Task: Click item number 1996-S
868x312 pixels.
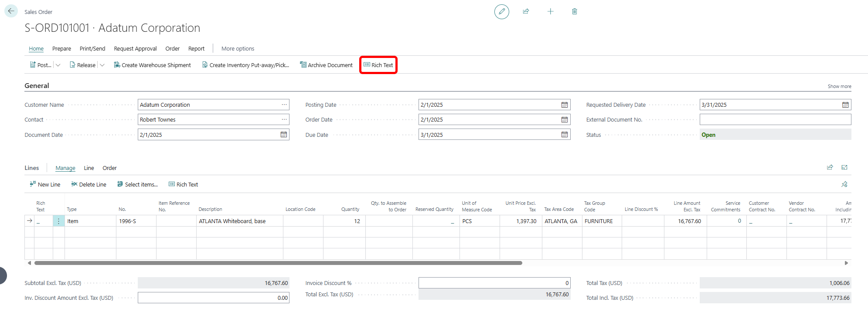Action: 136,221
